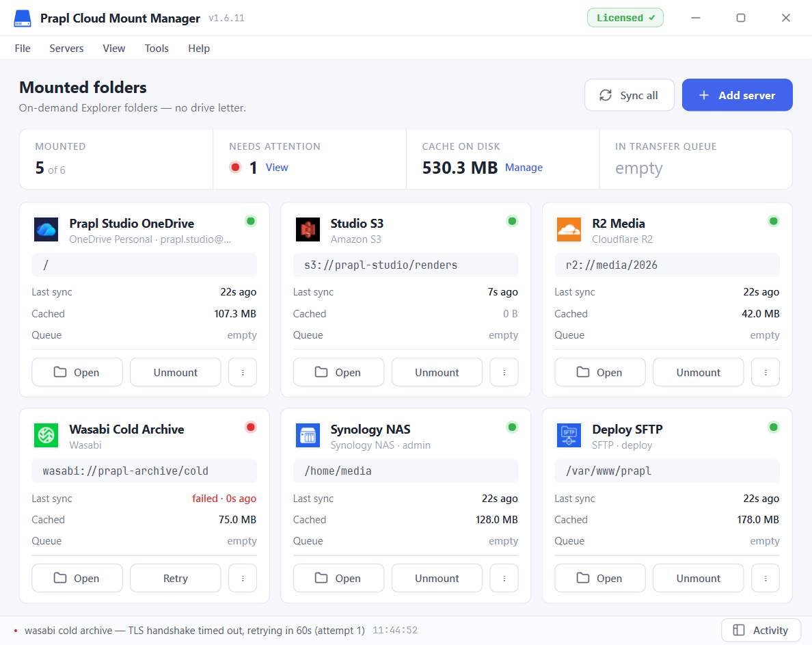Viewport: 812px width, 645px height.
Task: Click the '7s ago' last sync value
Action: click(x=503, y=292)
